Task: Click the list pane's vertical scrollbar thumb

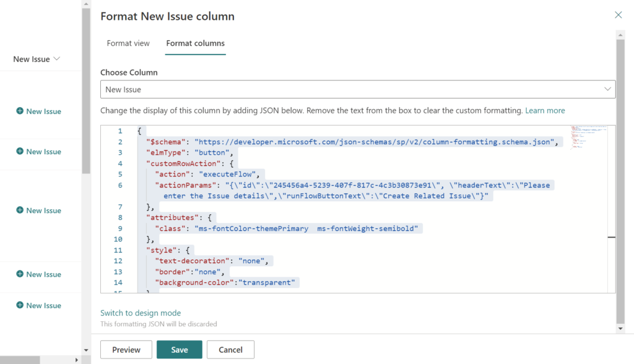Action: pos(86,93)
